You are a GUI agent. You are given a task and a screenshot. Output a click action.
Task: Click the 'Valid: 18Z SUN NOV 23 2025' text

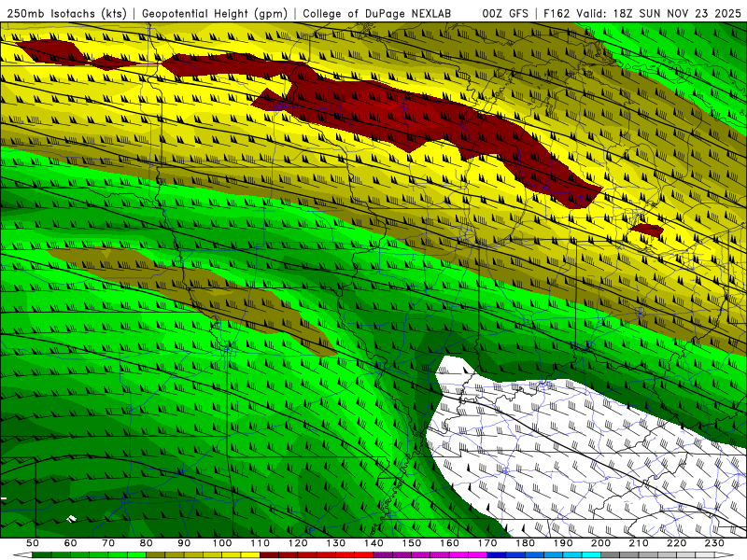[659, 14]
